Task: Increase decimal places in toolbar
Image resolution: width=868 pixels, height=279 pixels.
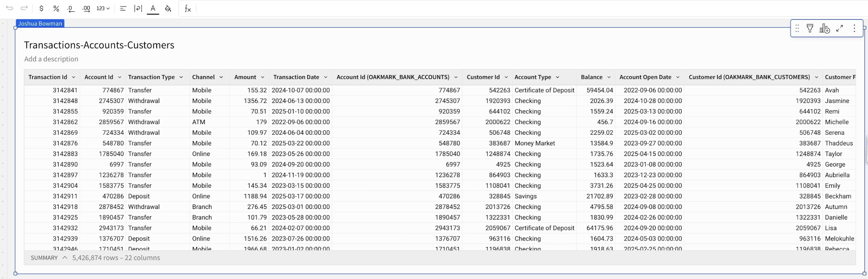Action: coord(86,9)
